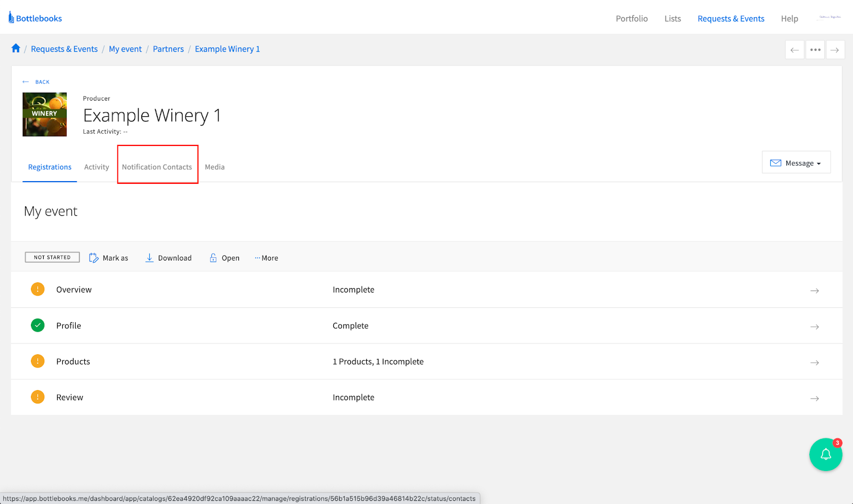
Task: Click '1 Products, 1 Incomplete' status text
Action: (378, 362)
